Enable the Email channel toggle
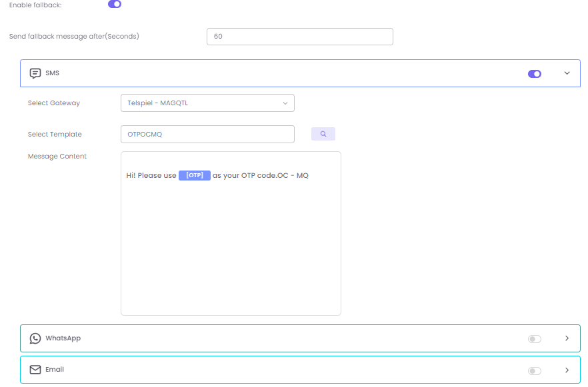Screen dimensions: 588x387 pos(534,370)
